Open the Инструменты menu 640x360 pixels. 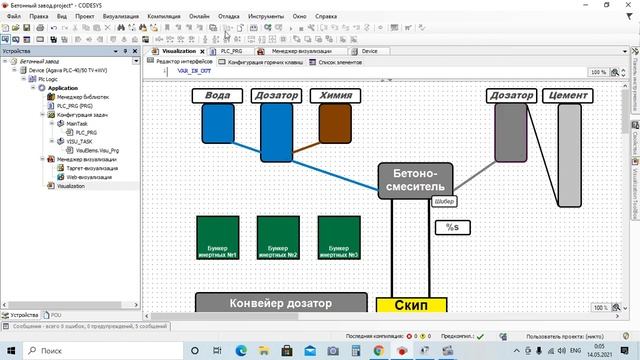266,16
